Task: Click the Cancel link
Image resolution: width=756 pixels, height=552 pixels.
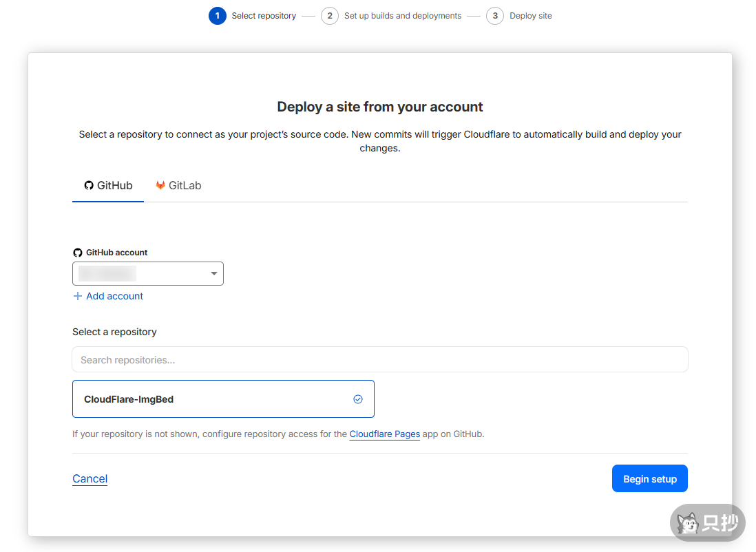Action: tap(90, 479)
